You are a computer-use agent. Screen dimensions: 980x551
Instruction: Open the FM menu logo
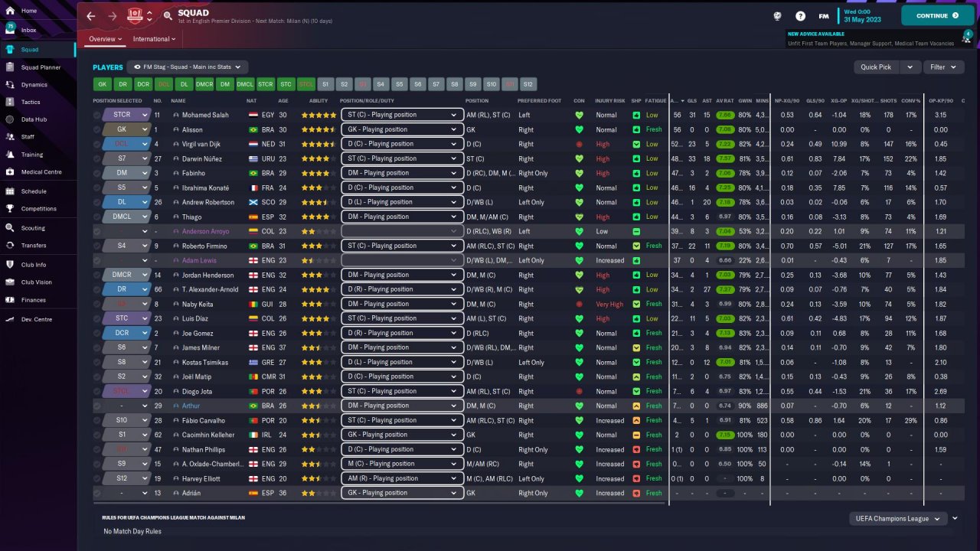click(x=824, y=15)
